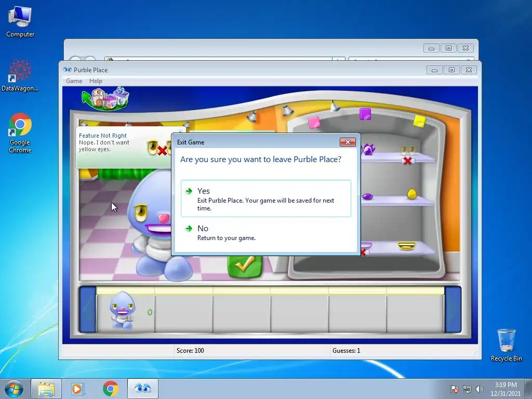The image size is (532, 399).
Task: Click the volume speaker icon in tray
Action: pyautogui.click(x=479, y=389)
